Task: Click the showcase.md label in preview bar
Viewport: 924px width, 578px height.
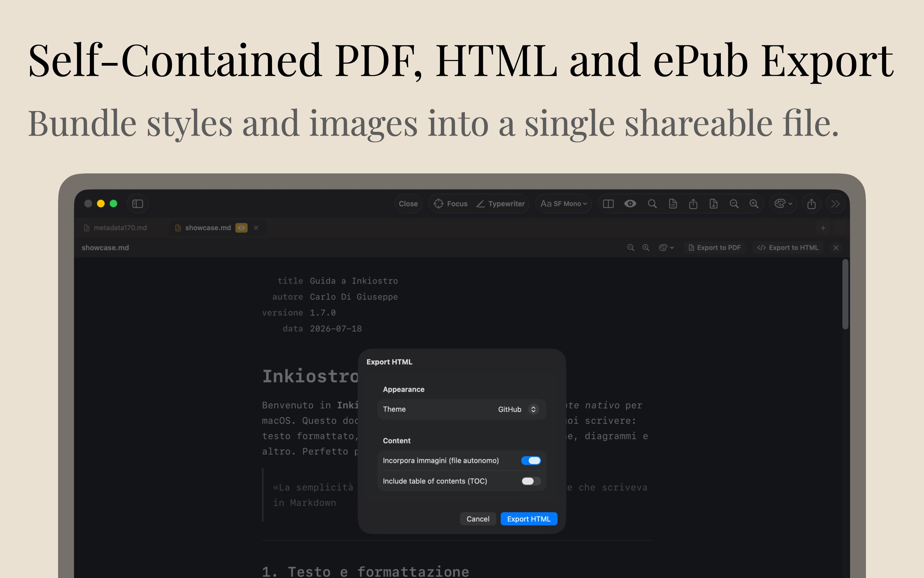Action: 105,248
